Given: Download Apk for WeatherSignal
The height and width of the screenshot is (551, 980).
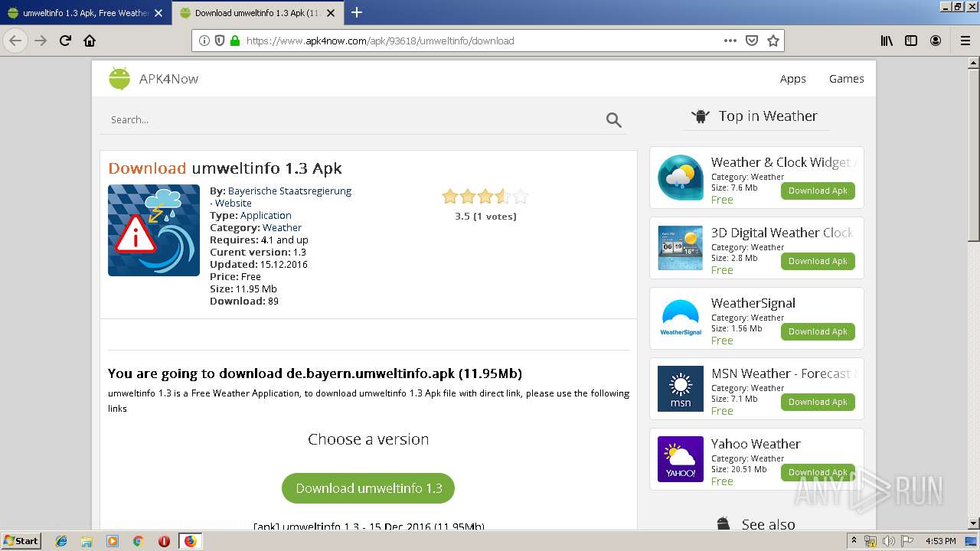Looking at the screenshot, I should (818, 331).
